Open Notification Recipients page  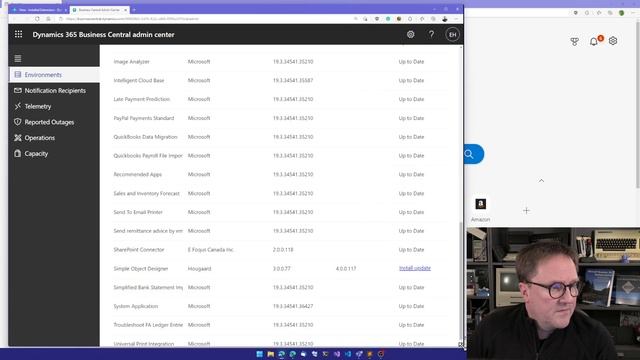54,91
